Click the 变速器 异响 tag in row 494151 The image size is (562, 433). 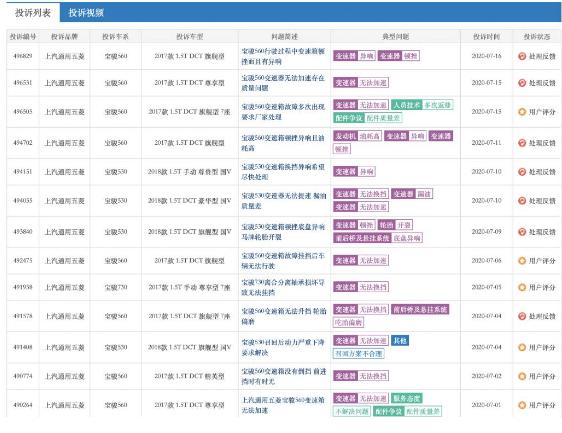354,172
